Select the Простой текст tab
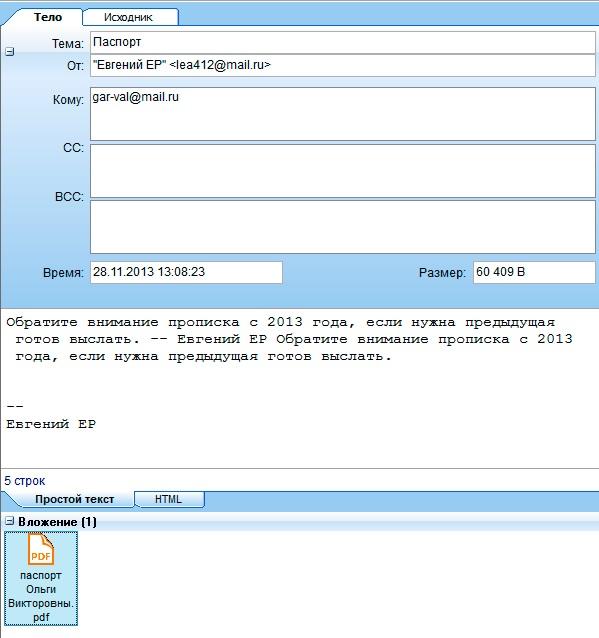 click(74, 499)
